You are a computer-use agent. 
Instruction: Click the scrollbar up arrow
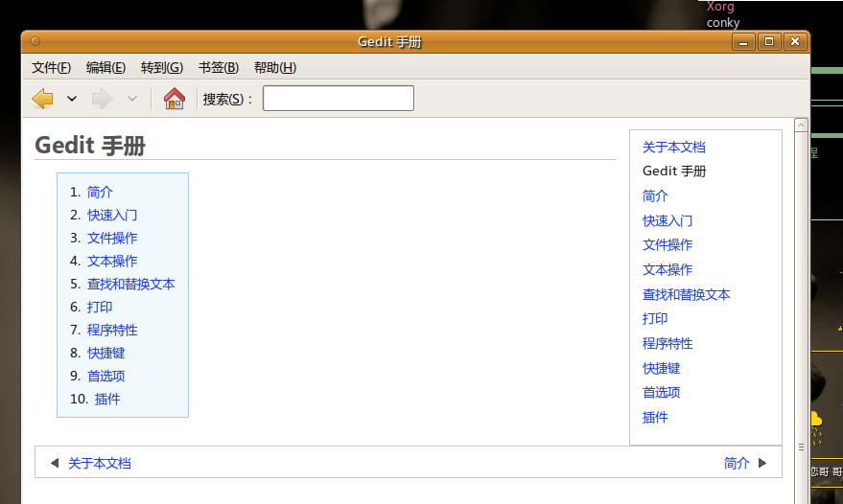[801, 126]
